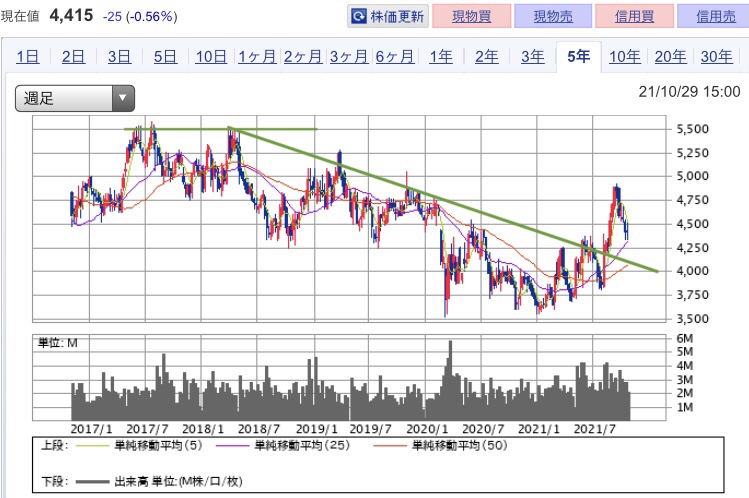This screenshot has height=498, width=749.
Task: Select the 3年 period tab
Action: [532, 57]
